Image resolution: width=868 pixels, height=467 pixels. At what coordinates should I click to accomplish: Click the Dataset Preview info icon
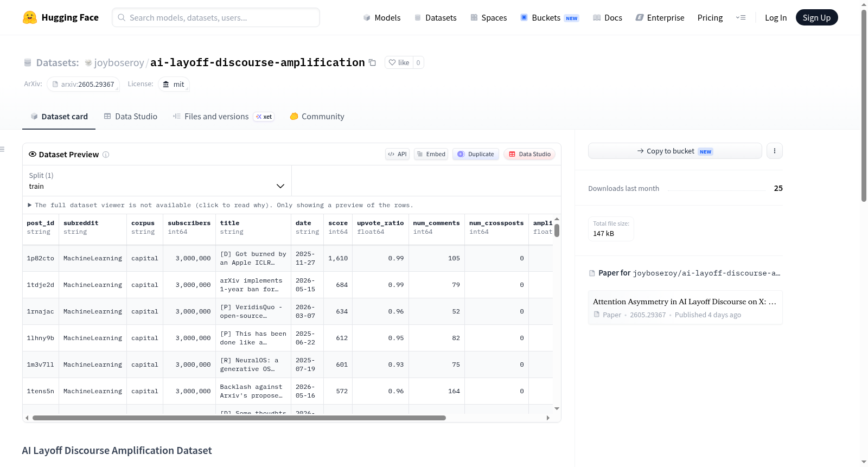(x=106, y=155)
